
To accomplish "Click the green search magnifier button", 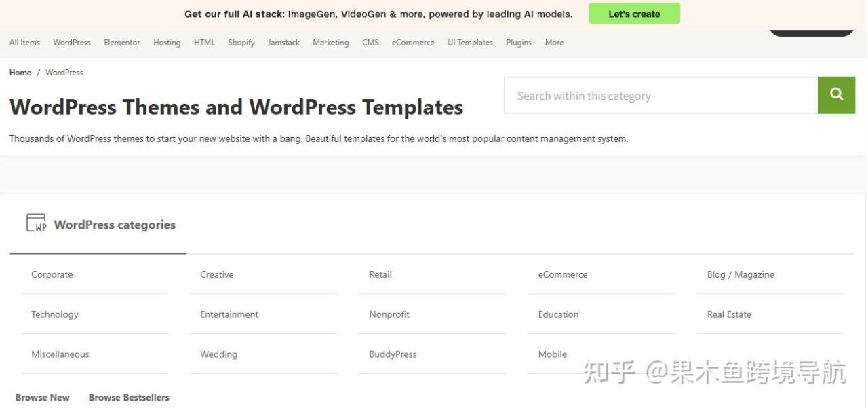I will pyautogui.click(x=836, y=95).
